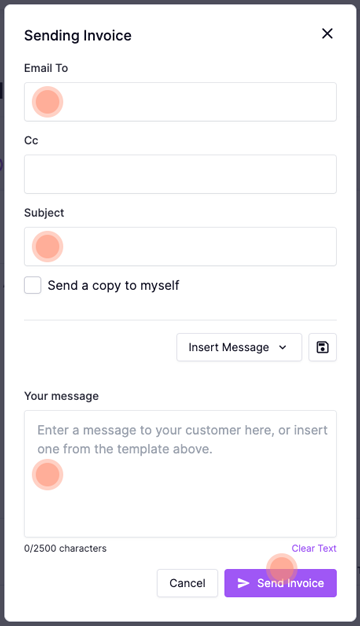Click the Clear Text link
Viewport: 360px width, 626px height.
[314, 548]
